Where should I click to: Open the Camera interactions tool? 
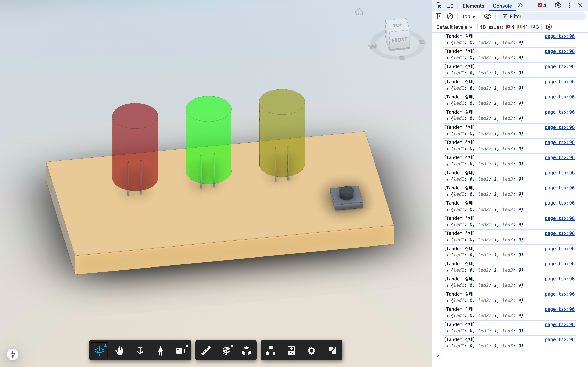(181, 350)
